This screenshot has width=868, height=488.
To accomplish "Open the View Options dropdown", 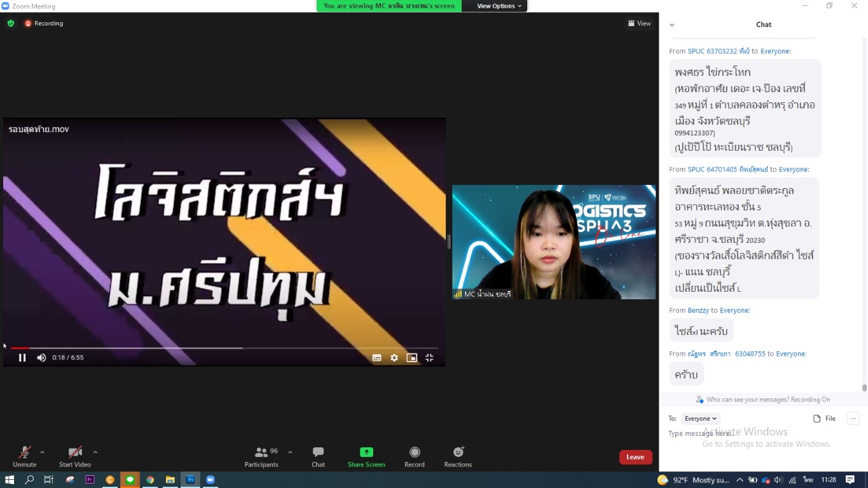I will pyautogui.click(x=499, y=6).
